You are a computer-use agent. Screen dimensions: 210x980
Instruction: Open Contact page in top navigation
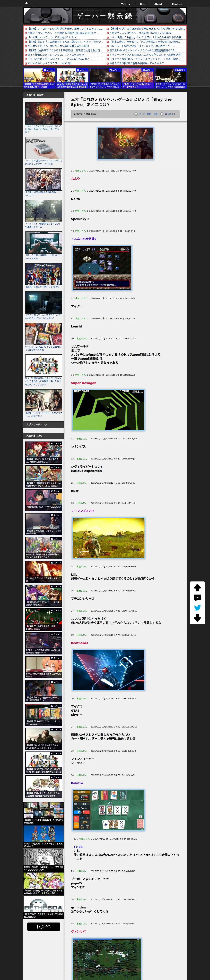coord(177,4)
